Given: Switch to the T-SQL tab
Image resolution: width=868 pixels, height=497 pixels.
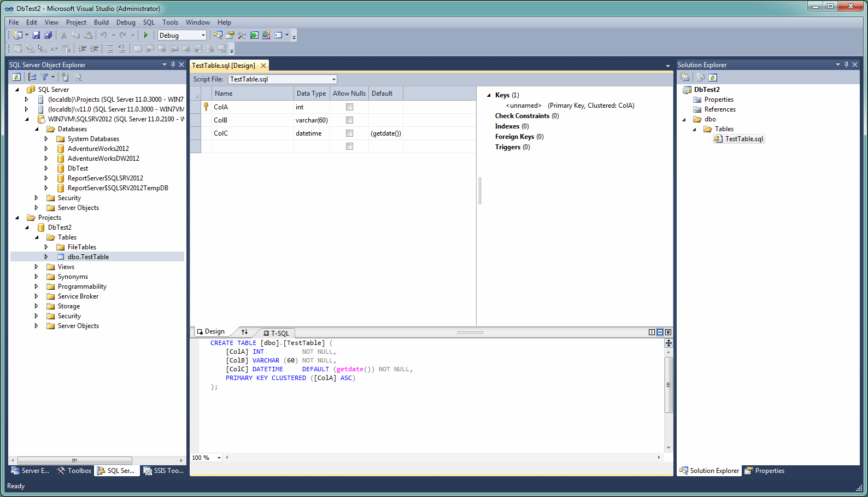Looking at the screenshot, I should [x=276, y=333].
